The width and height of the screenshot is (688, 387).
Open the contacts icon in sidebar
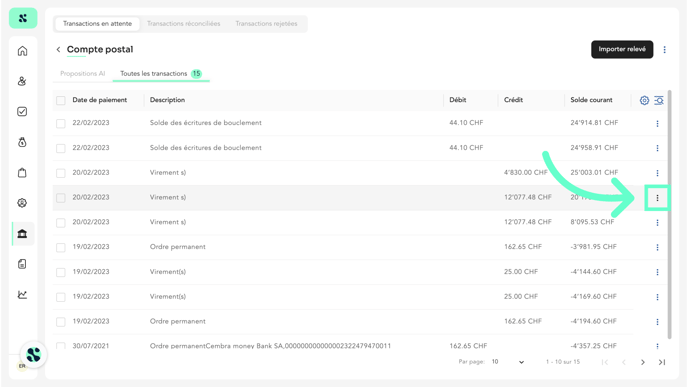22,81
